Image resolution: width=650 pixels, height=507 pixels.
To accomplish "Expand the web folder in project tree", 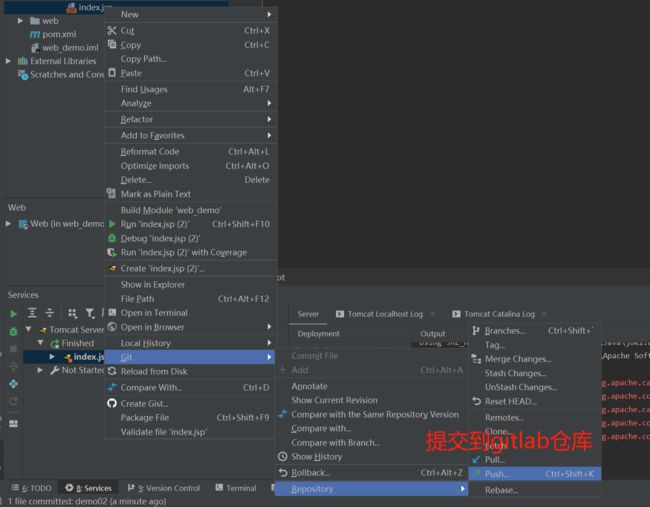I will pos(20,20).
